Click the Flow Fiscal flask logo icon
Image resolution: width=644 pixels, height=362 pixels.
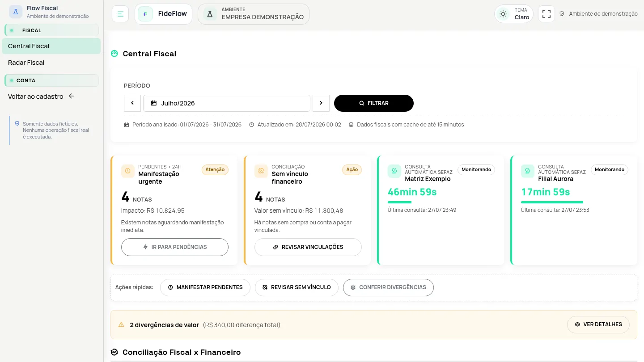16,12
